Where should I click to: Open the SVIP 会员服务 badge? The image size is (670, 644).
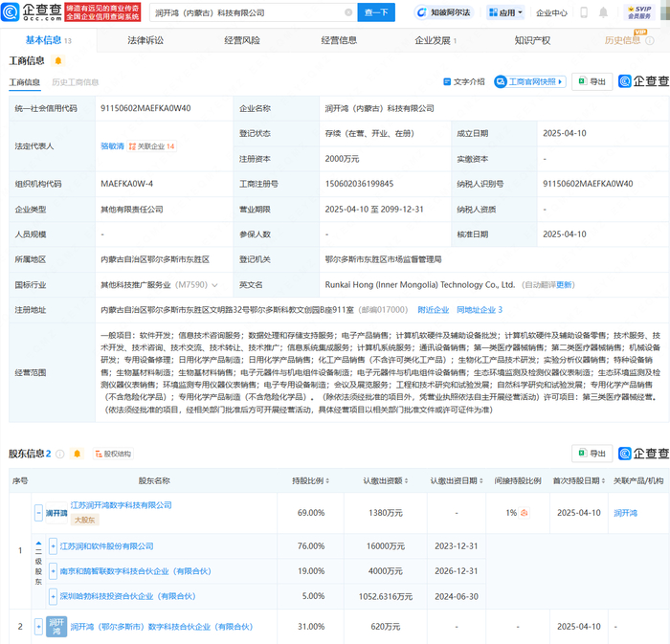pyautogui.click(x=639, y=12)
